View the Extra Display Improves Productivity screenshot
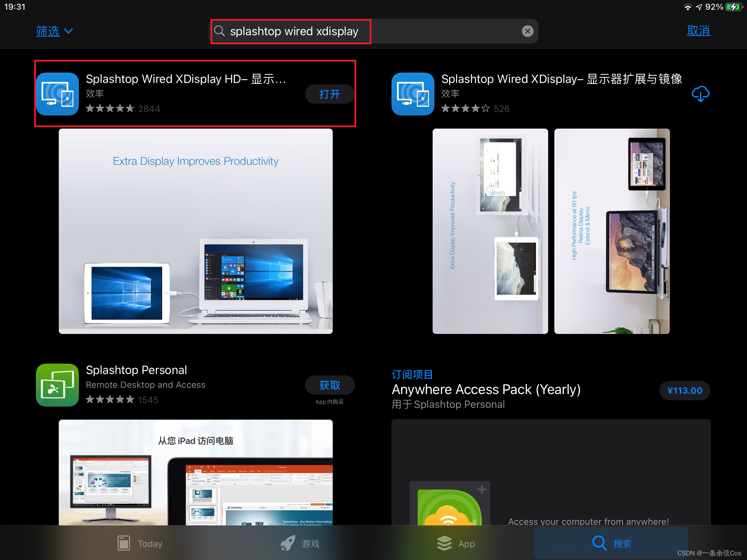Image resolution: width=747 pixels, height=560 pixels. [196, 231]
